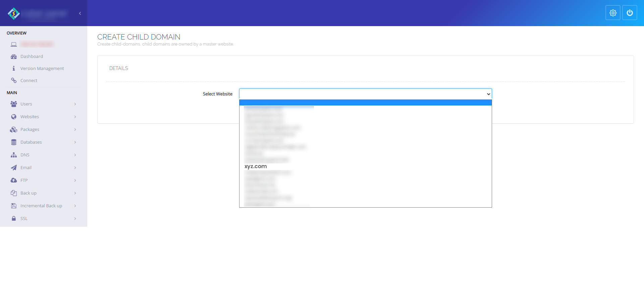Expand the Packages submenu arrow
The height and width of the screenshot is (292, 644).
pyautogui.click(x=75, y=130)
